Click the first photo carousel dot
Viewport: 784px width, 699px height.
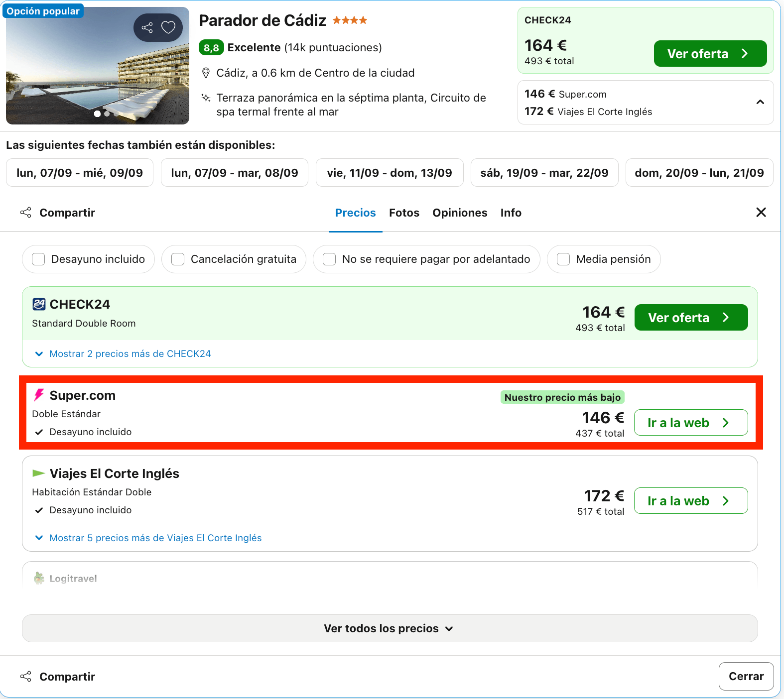98,114
